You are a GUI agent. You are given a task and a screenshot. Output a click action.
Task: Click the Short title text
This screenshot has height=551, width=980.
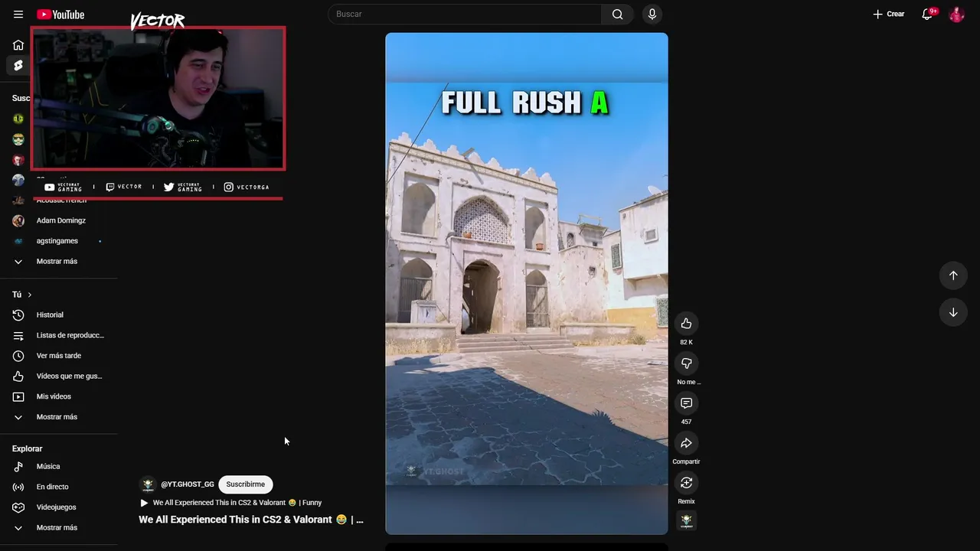click(x=251, y=520)
